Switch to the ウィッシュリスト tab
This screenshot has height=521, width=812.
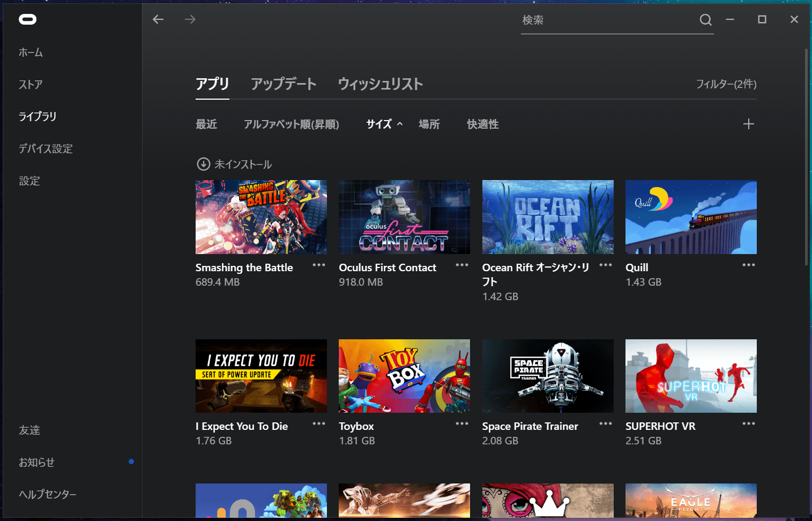point(381,84)
